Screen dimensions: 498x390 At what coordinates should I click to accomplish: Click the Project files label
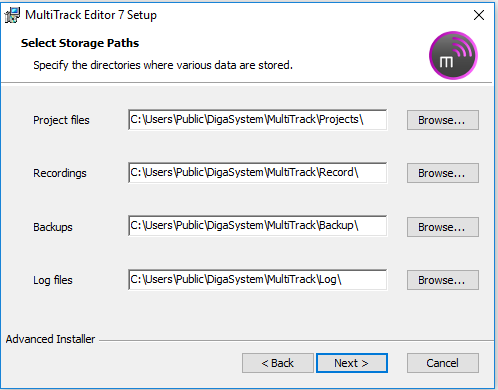click(61, 120)
